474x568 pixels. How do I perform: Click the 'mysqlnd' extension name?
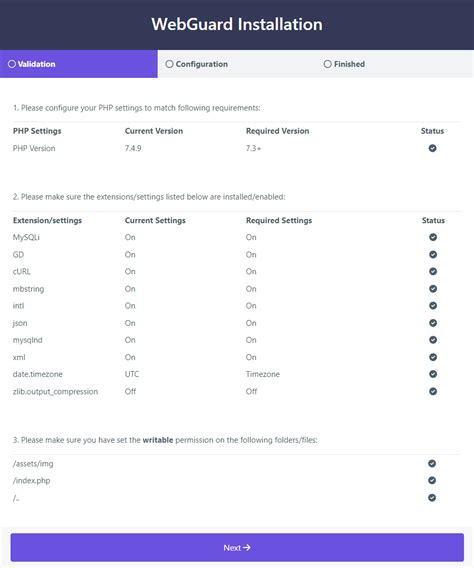[x=28, y=340]
